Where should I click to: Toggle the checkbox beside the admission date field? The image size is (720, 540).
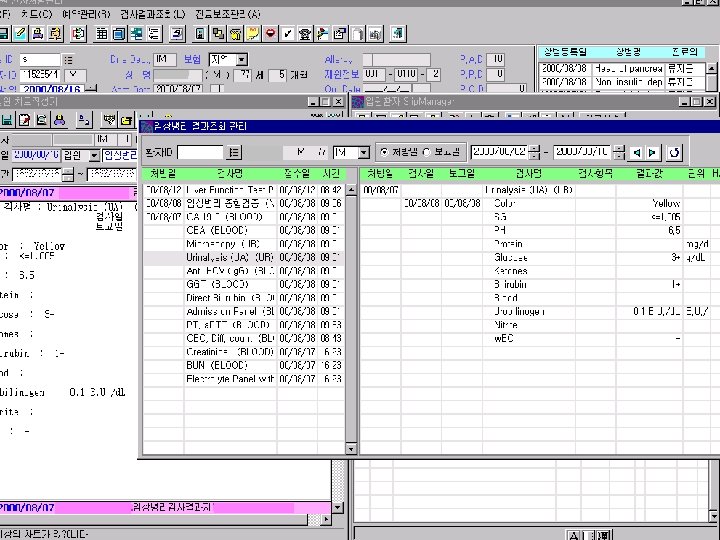(x=215, y=88)
